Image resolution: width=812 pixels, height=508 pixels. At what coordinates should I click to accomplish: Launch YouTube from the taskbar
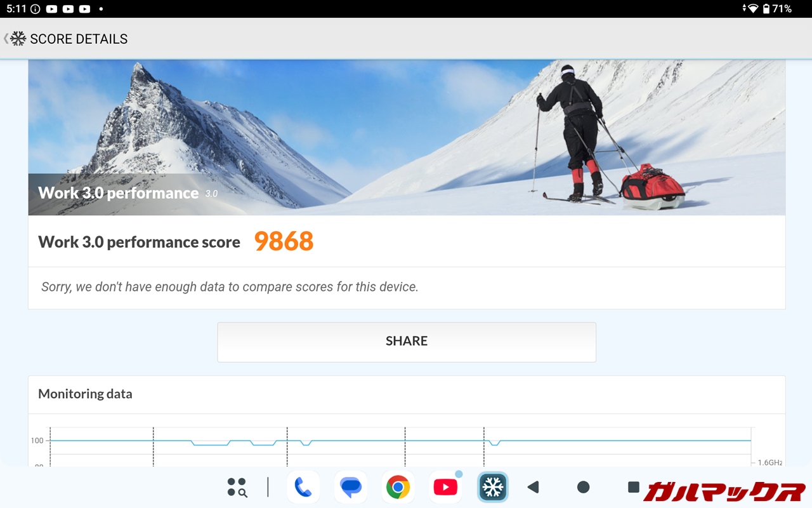(445, 487)
